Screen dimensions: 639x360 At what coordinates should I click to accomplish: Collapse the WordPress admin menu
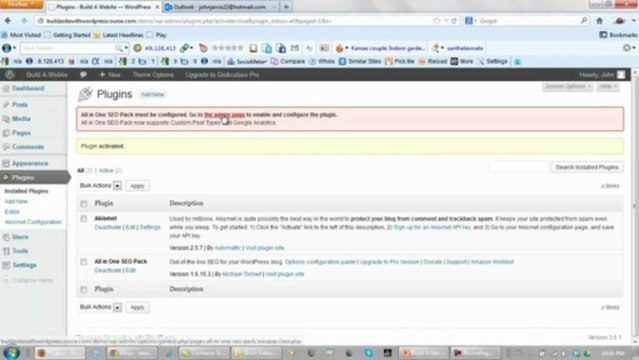point(32,280)
